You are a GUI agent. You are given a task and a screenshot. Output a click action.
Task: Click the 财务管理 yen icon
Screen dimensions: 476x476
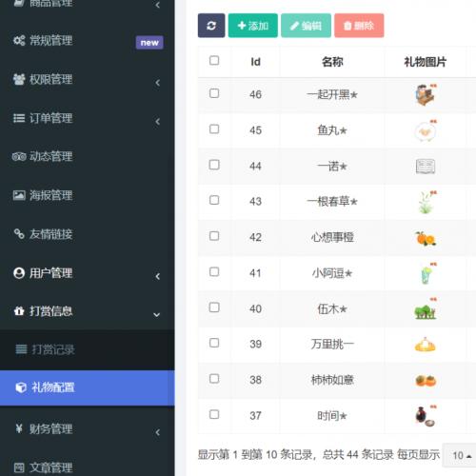pos(19,428)
